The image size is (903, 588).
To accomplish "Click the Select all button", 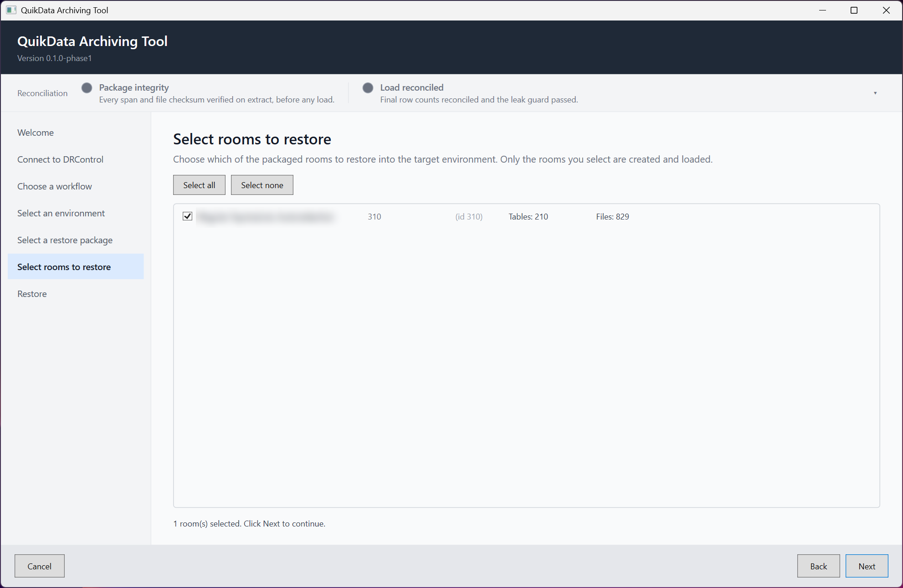I will pos(199,185).
